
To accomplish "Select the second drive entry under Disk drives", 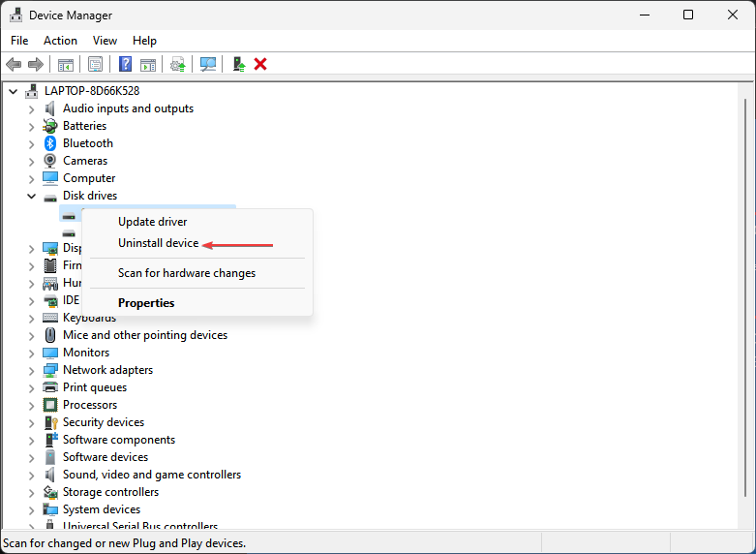I will click(70, 233).
